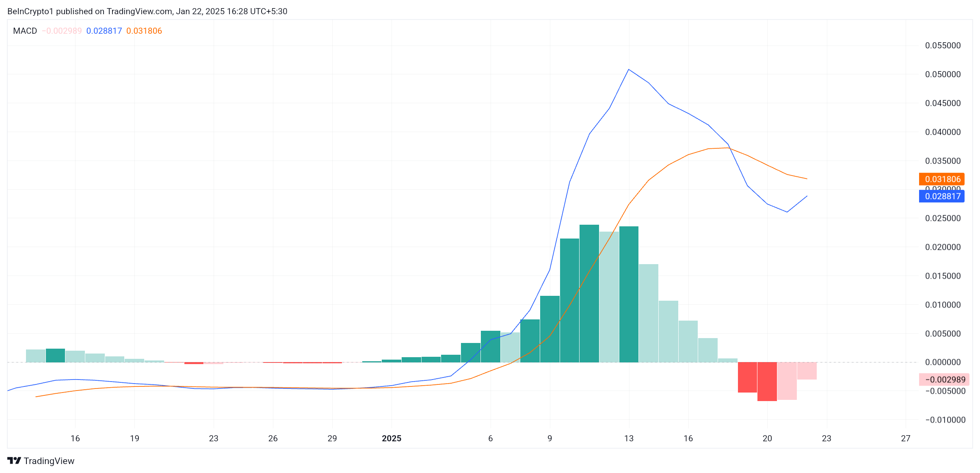The image size is (980, 473).
Task: Click the orange signal value 0.031806 in legend
Action: (144, 31)
